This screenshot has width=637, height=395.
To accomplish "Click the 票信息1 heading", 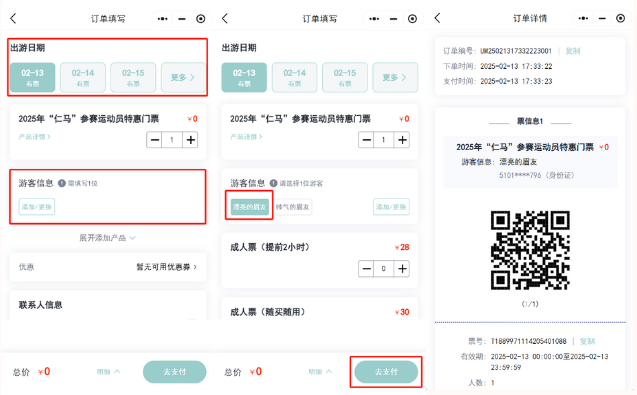I will (x=530, y=121).
